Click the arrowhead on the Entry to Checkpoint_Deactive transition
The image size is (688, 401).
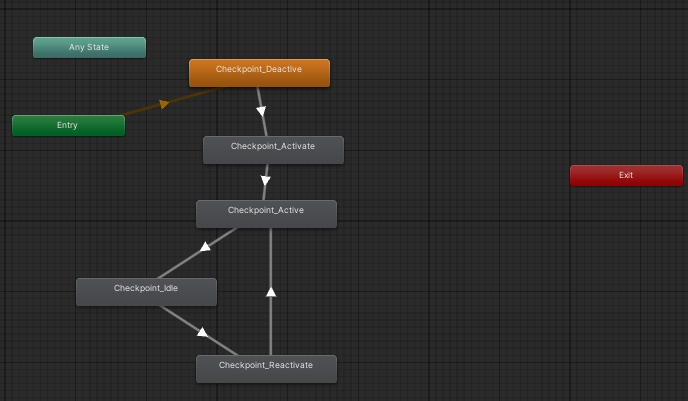[165, 103]
